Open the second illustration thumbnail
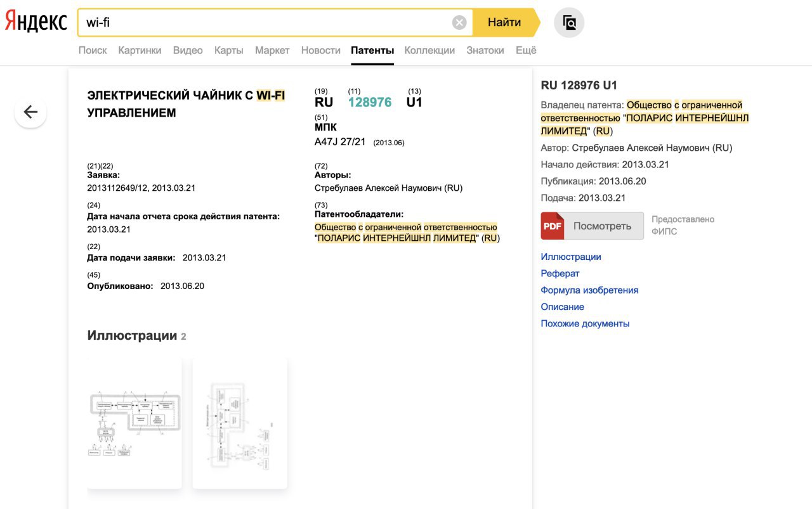 (240, 422)
